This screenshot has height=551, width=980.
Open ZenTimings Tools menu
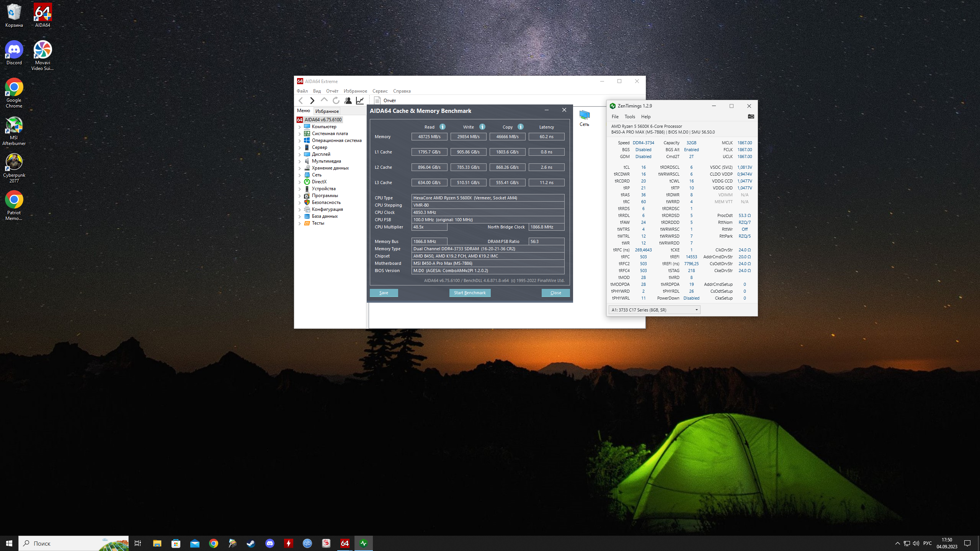tap(629, 117)
